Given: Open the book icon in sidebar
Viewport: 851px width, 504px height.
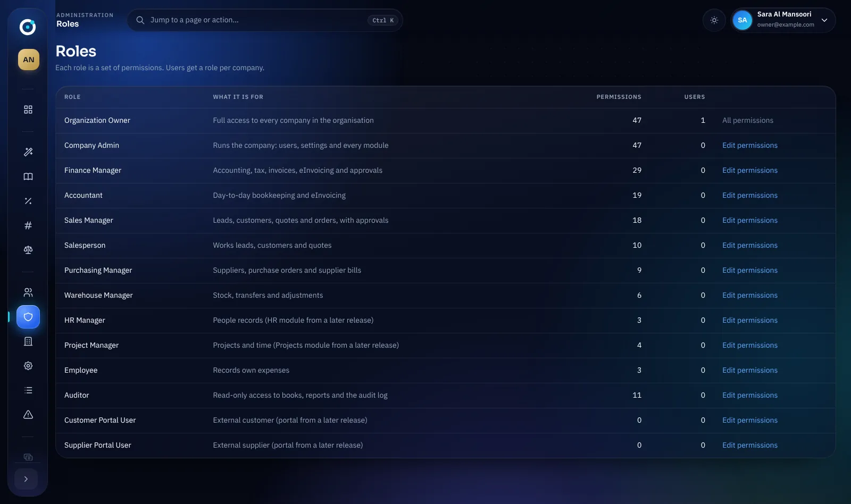Looking at the screenshot, I should (x=28, y=177).
